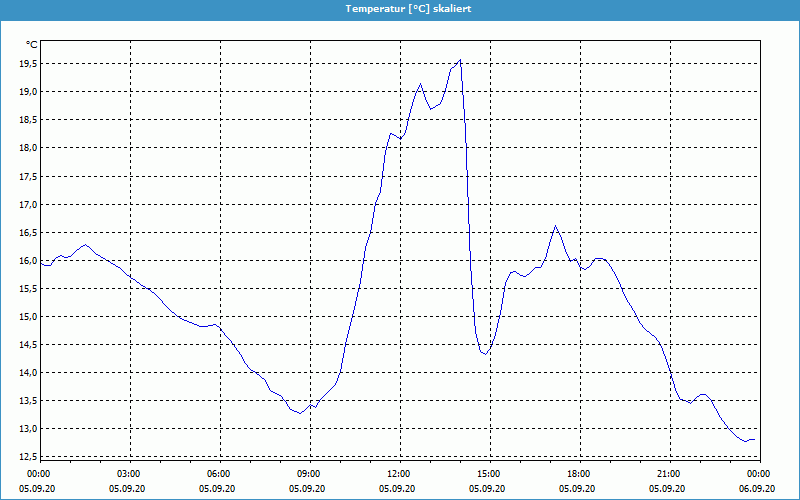This screenshot has width=800, height=500.
Task: Select the 12:00 time label on x-axis
Action: (x=399, y=474)
